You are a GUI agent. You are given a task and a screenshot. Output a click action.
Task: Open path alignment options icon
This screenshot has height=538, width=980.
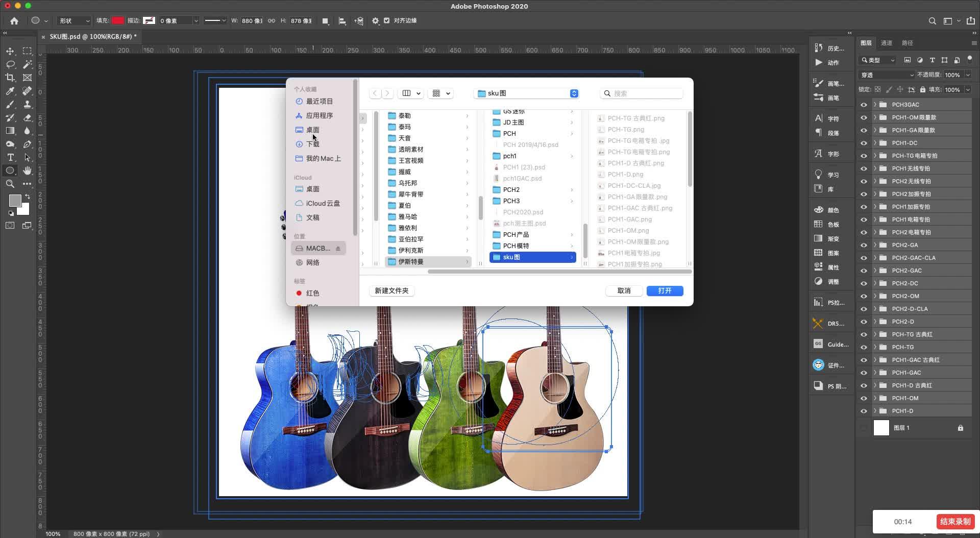[342, 21]
